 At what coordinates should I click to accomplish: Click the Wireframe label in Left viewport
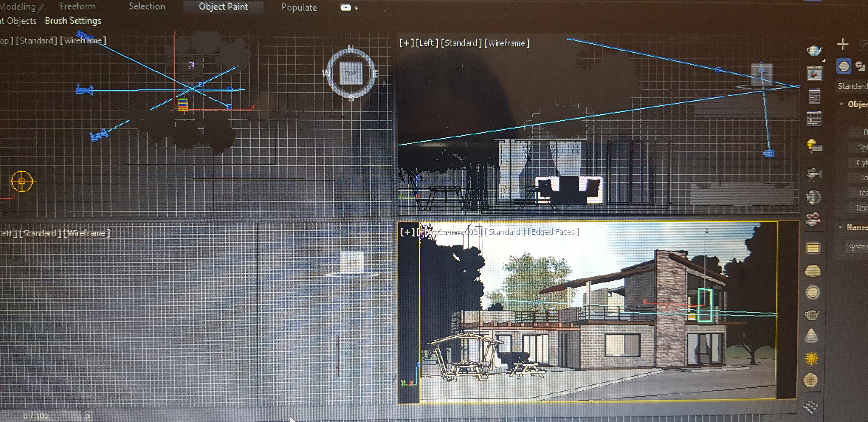[507, 43]
